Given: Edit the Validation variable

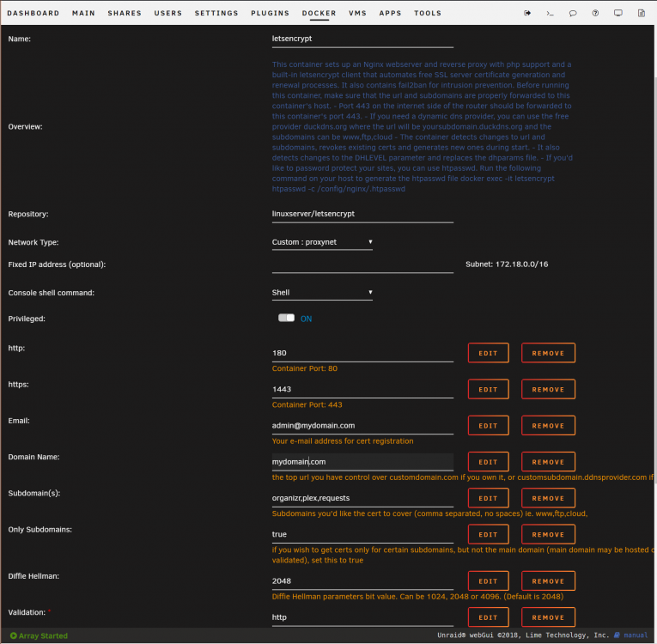Looking at the screenshot, I should 488,617.
